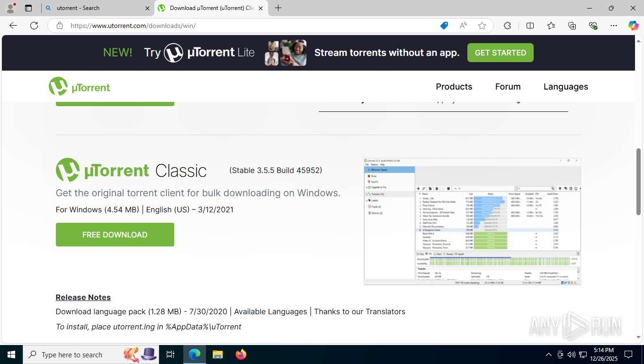Viewport: 644px width, 364px height.
Task: Refresh the current page
Action: point(34,26)
